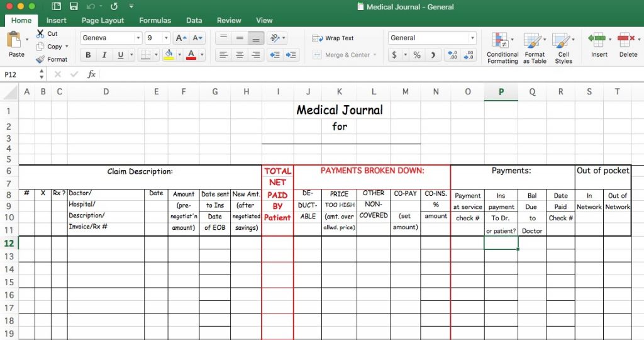Expand underline style dropdown arrow
The width and height of the screenshot is (644, 340).
click(131, 55)
